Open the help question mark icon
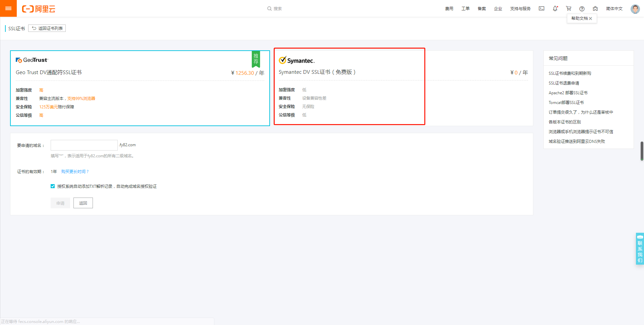The height and width of the screenshot is (325, 644). [582, 8]
